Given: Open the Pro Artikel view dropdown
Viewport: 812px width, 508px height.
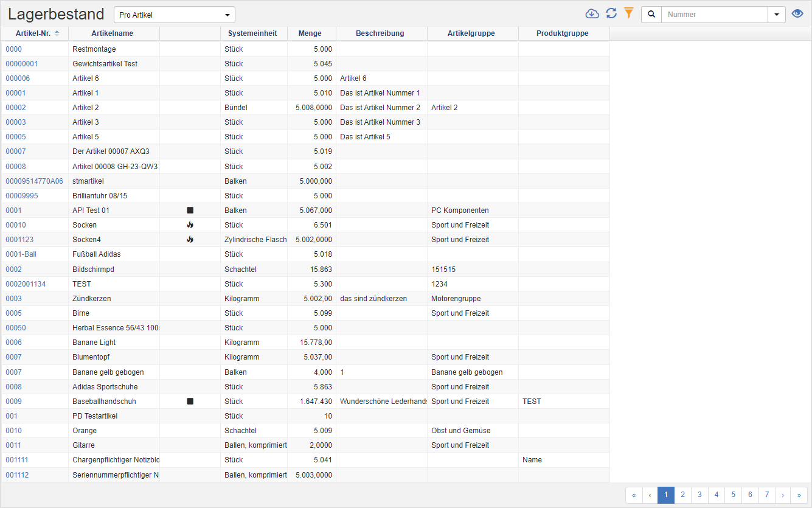Looking at the screenshot, I should point(174,15).
